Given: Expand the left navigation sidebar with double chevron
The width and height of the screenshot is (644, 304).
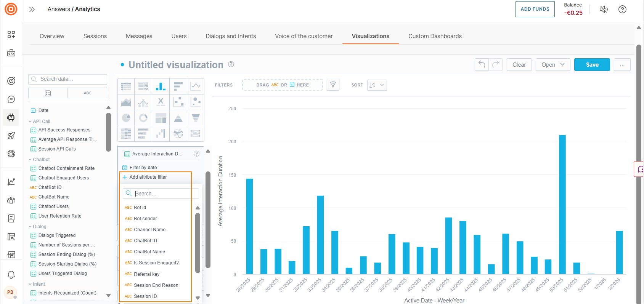Looking at the screenshot, I should click(x=32, y=10).
